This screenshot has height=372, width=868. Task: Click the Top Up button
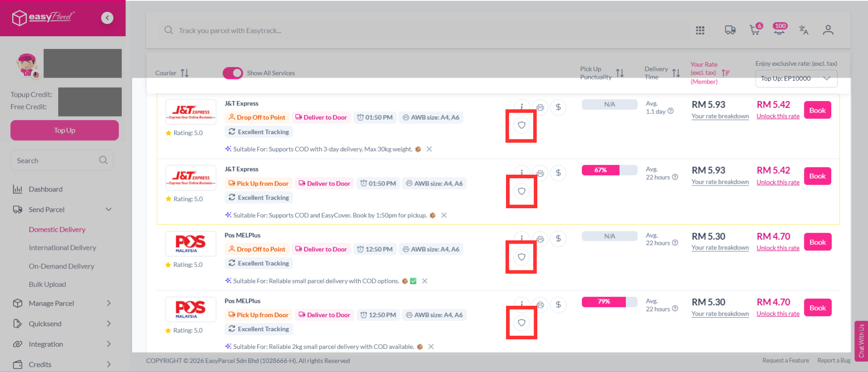[64, 130]
